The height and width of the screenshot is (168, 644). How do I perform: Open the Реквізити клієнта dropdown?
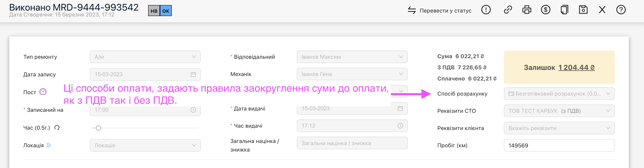[x=559, y=128]
